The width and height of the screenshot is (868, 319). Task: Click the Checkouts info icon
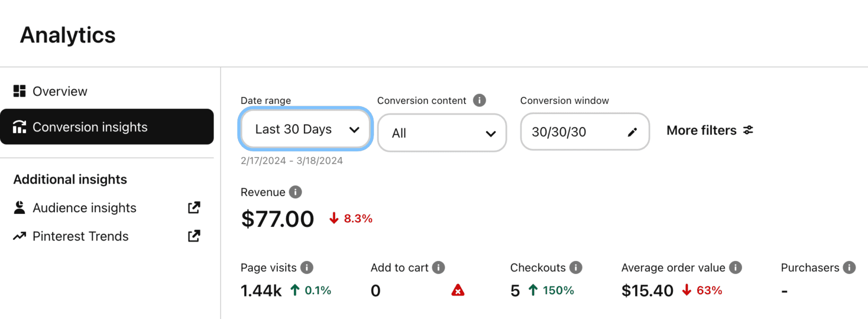[x=576, y=268]
